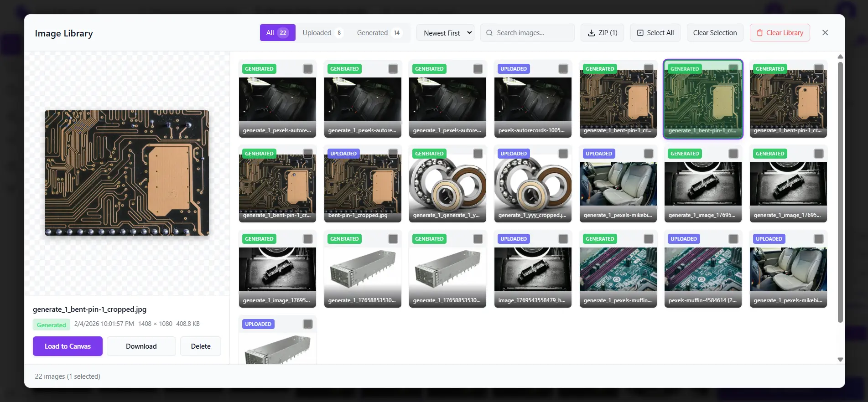Click the magnifier icon in search box
868x402 pixels.
click(489, 33)
